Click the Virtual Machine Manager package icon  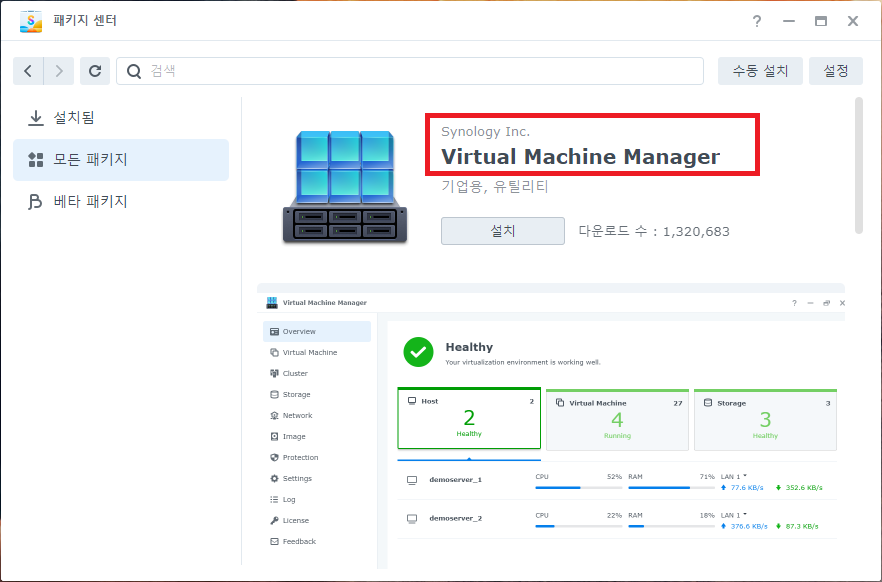[x=345, y=187]
